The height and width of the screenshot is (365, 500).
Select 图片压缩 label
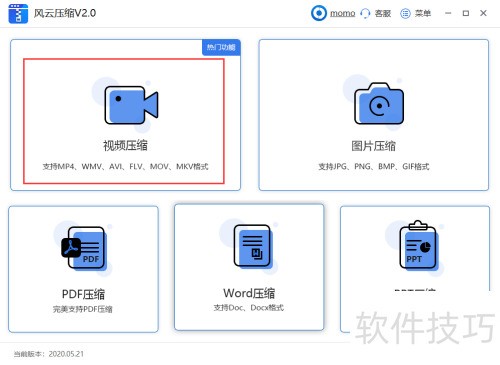(x=373, y=146)
